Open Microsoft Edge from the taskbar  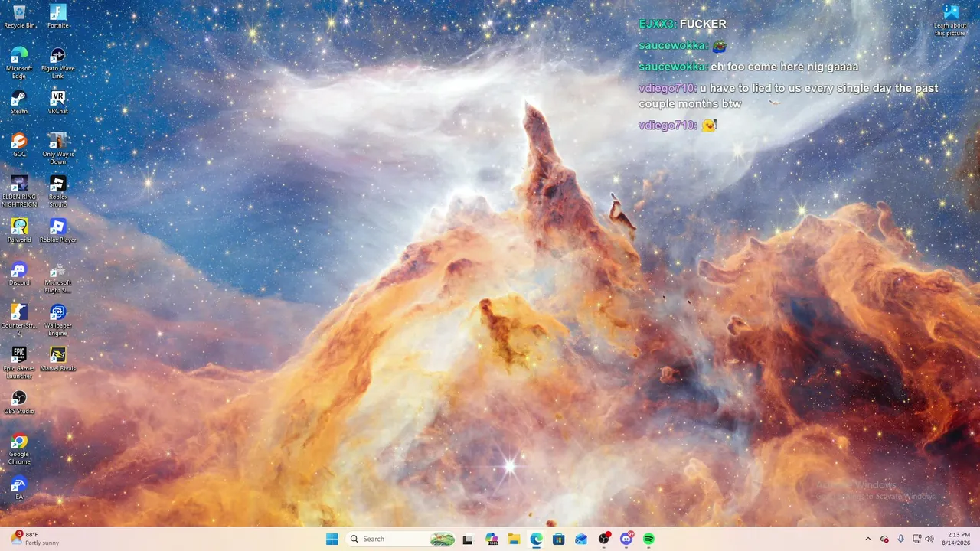(x=537, y=539)
